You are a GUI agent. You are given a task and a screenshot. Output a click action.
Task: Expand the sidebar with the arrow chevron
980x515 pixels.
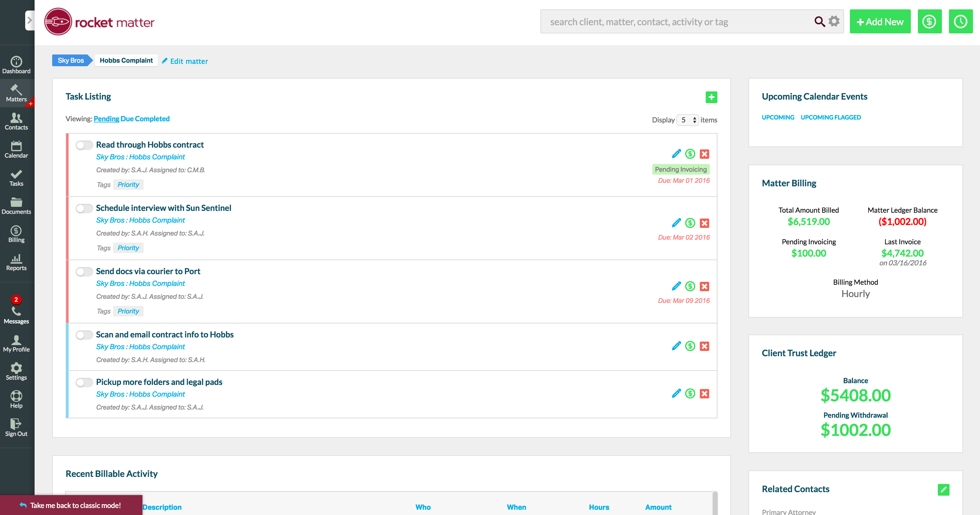[x=29, y=20]
